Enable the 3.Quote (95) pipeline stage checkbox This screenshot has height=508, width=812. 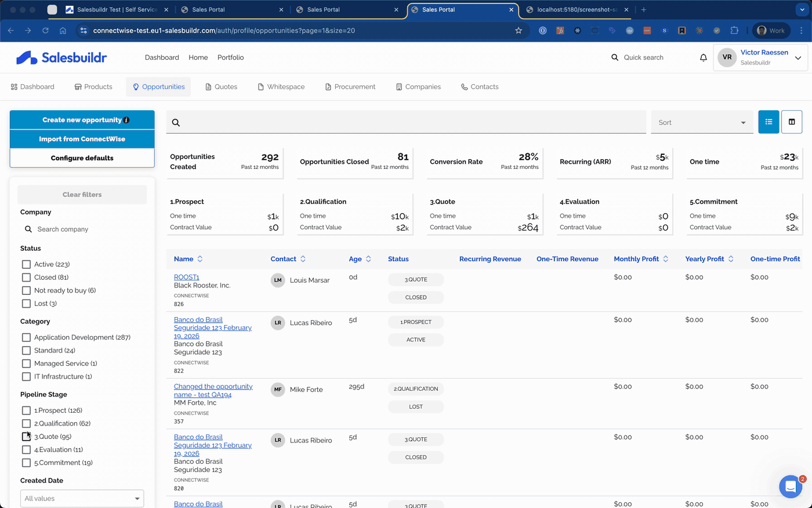[x=26, y=437]
